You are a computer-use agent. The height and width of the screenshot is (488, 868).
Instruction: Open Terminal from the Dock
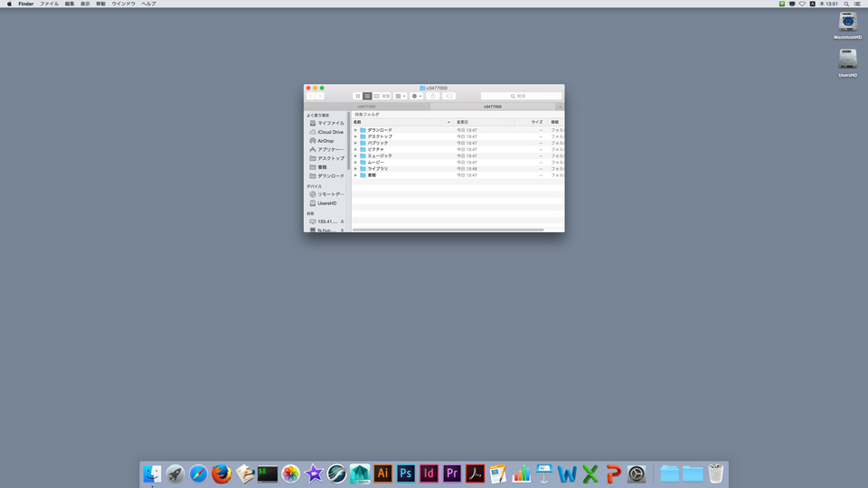pyautogui.click(x=268, y=474)
